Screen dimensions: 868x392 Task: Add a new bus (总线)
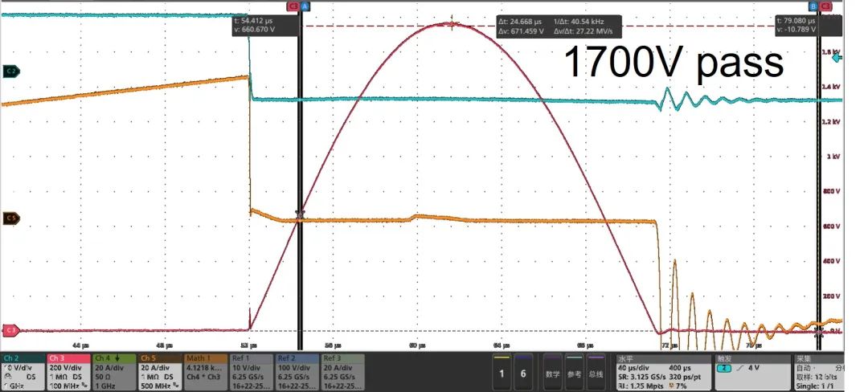pos(595,373)
